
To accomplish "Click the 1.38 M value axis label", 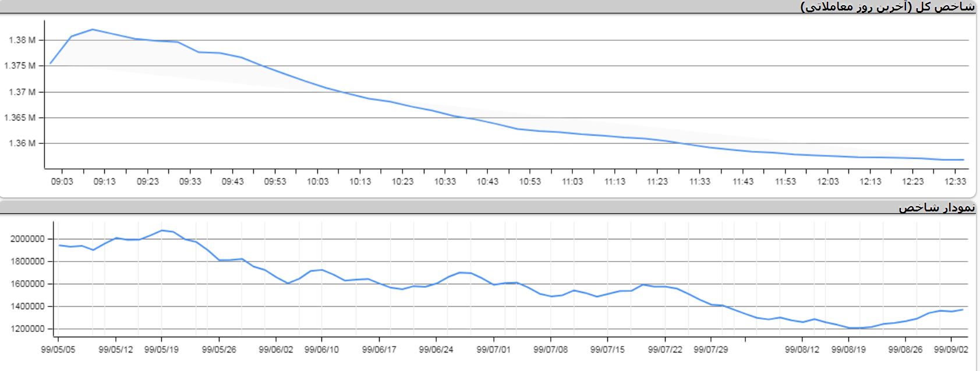I will click(22, 40).
